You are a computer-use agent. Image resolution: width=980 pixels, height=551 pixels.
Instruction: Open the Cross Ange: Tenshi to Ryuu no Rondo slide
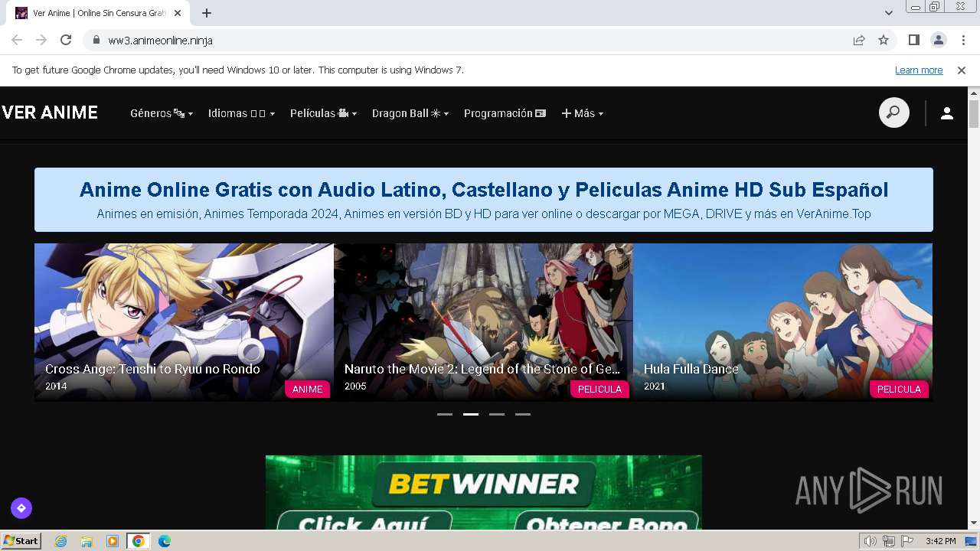click(184, 321)
